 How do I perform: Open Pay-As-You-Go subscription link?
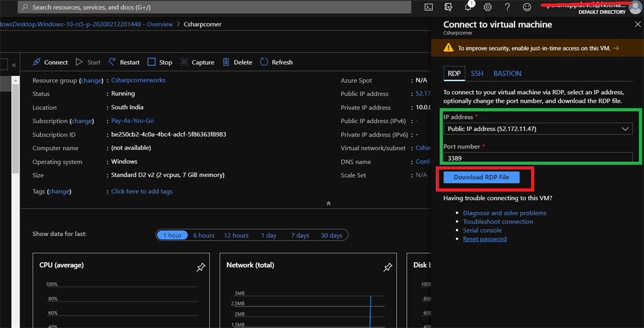pos(133,121)
